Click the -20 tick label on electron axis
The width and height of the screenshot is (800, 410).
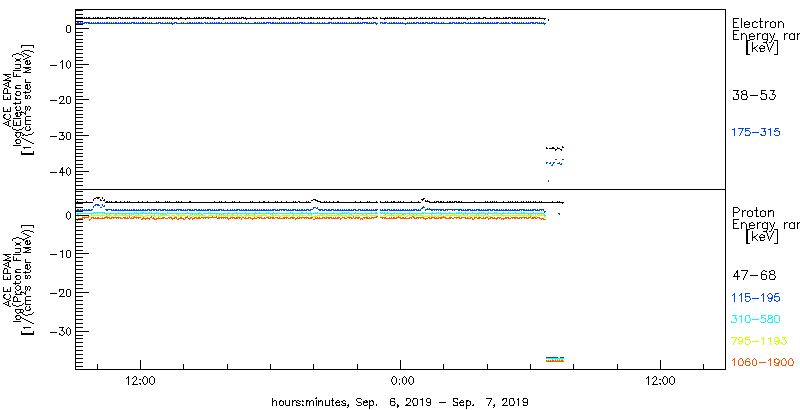point(61,99)
